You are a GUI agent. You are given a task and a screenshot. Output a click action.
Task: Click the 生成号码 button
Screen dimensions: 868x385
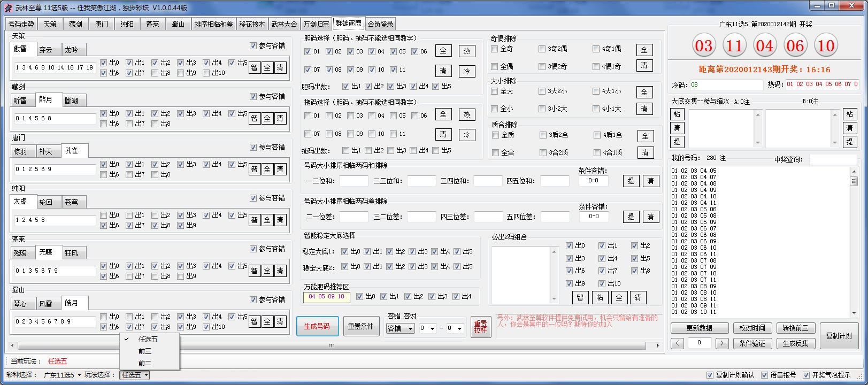317,326
